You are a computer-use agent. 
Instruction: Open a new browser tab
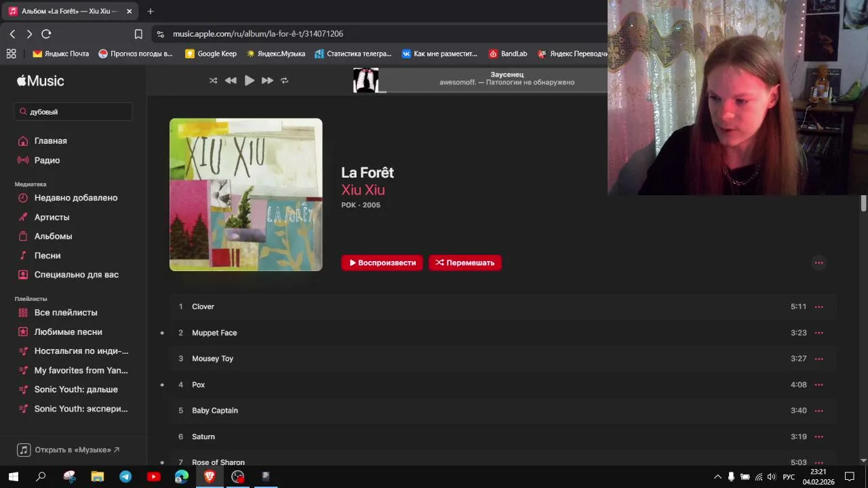coord(151,11)
